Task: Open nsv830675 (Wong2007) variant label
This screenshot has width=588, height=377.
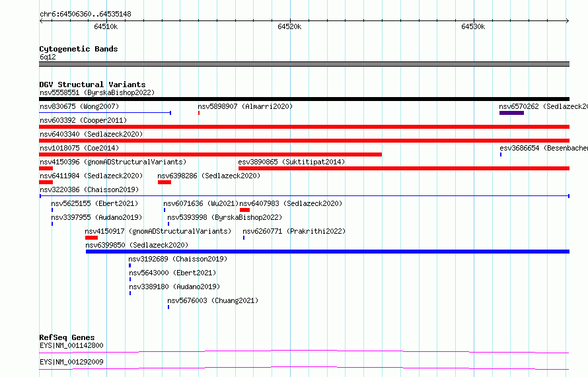Action: coord(79,106)
